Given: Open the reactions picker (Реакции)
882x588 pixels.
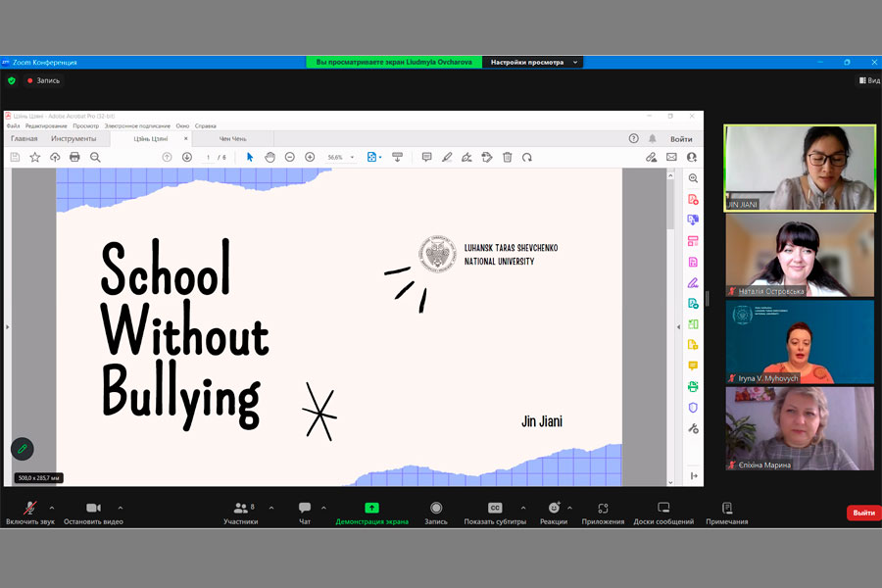Looking at the screenshot, I should pos(554,508).
